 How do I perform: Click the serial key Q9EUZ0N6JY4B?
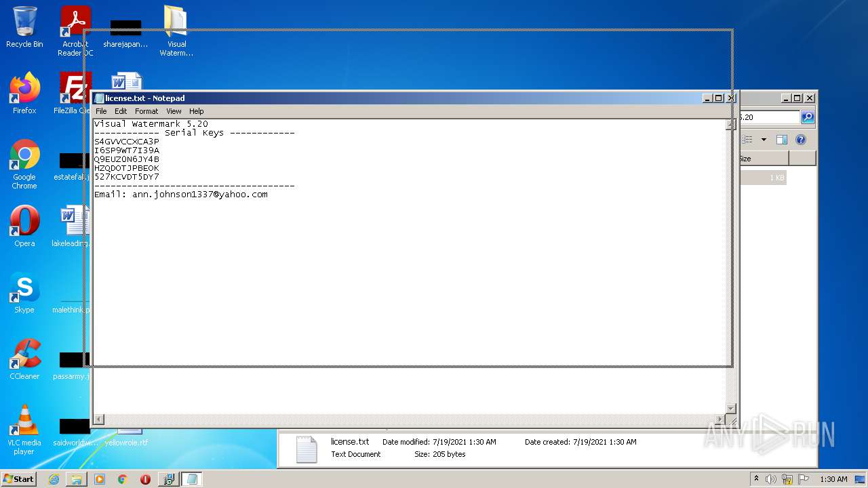pyautogui.click(x=127, y=159)
